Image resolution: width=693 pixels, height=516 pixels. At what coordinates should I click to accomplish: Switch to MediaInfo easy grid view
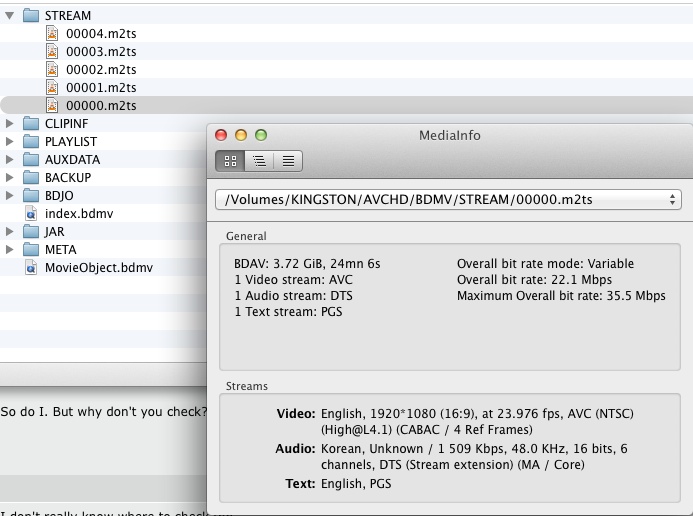pos(230,160)
